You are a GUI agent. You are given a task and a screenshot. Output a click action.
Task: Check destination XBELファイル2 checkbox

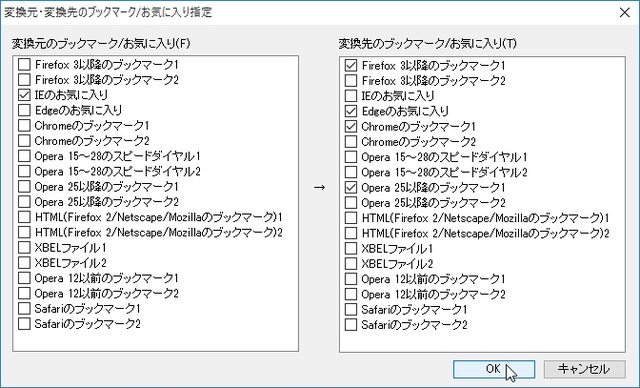[351, 264]
